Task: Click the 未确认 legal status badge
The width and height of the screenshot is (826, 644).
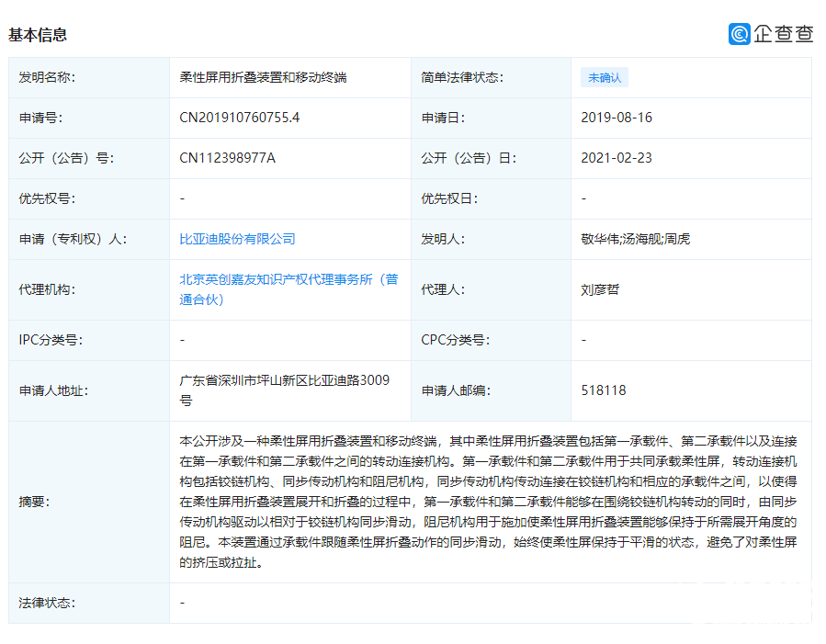Action: coord(604,78)
